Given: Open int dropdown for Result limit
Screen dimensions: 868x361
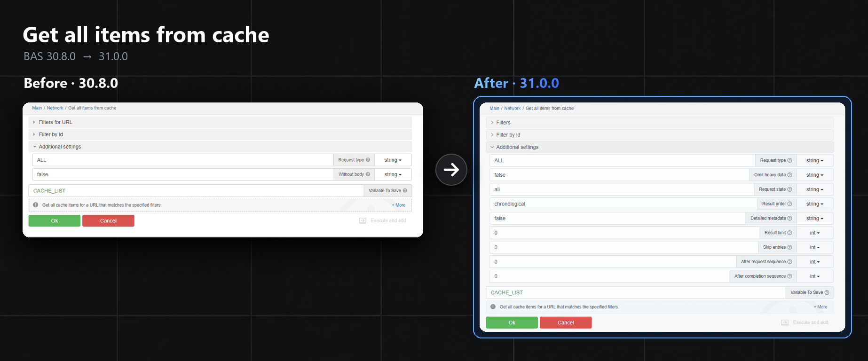Looking at the screenshot, I should point(815,233).
